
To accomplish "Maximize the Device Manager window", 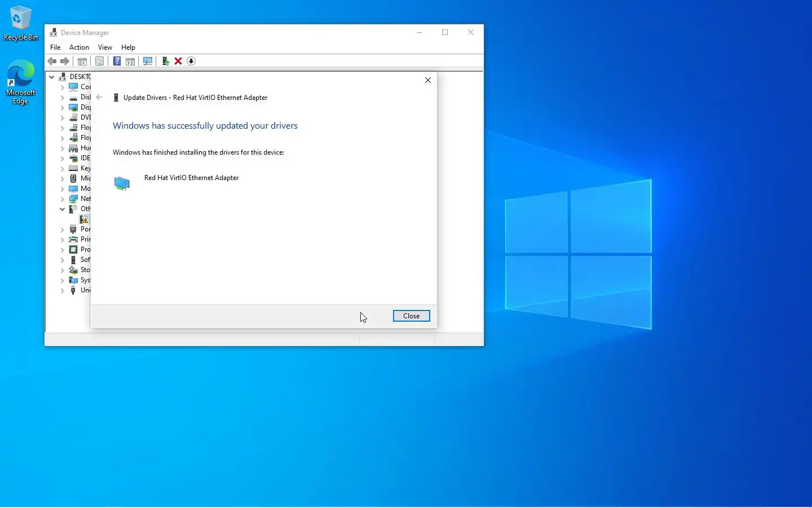I will coord(445,32).
